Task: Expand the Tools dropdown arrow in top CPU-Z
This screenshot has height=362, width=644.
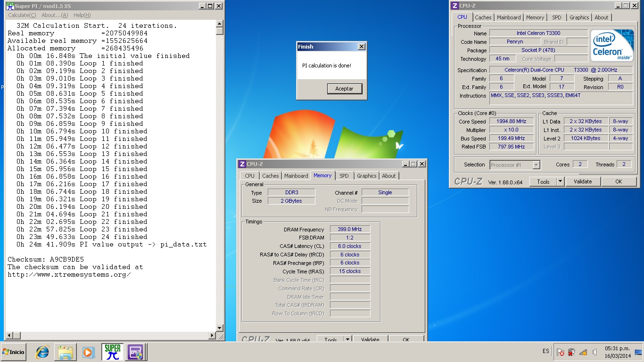Action: coord(560,181)
